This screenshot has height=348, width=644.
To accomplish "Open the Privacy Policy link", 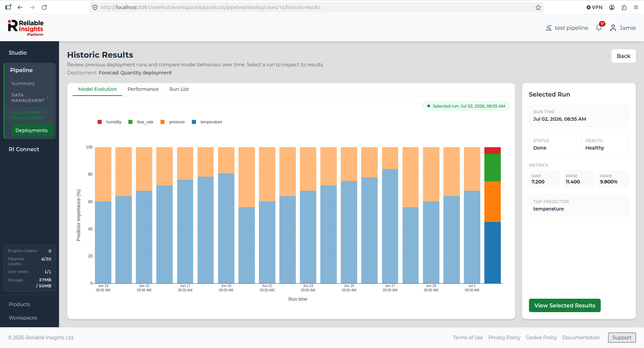I will tap(504, 338).
